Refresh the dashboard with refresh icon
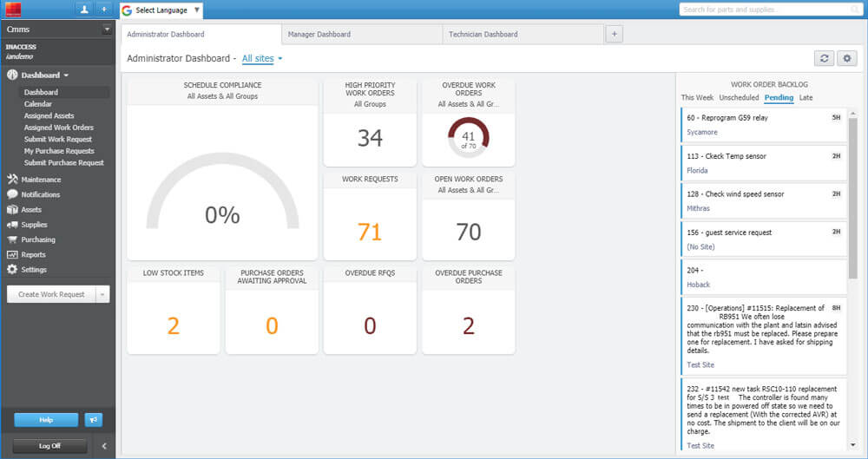The height and width of the screenshot is (459, 868). (x=824, y=58)
